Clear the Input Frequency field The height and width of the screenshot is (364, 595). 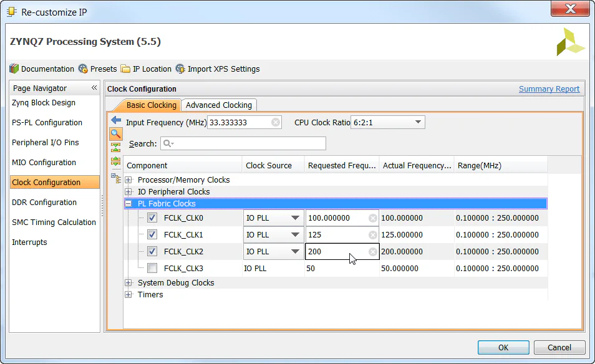[276, 123]
